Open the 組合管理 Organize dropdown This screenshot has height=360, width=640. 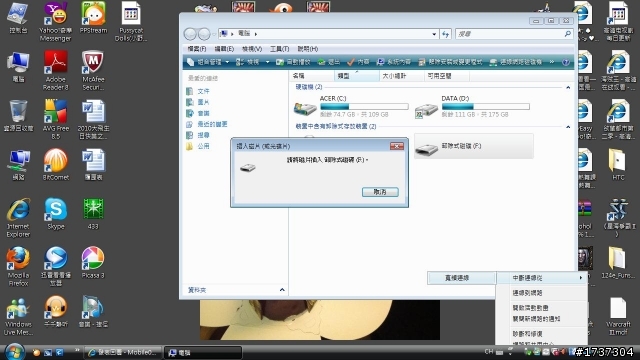tap(208, 62)
